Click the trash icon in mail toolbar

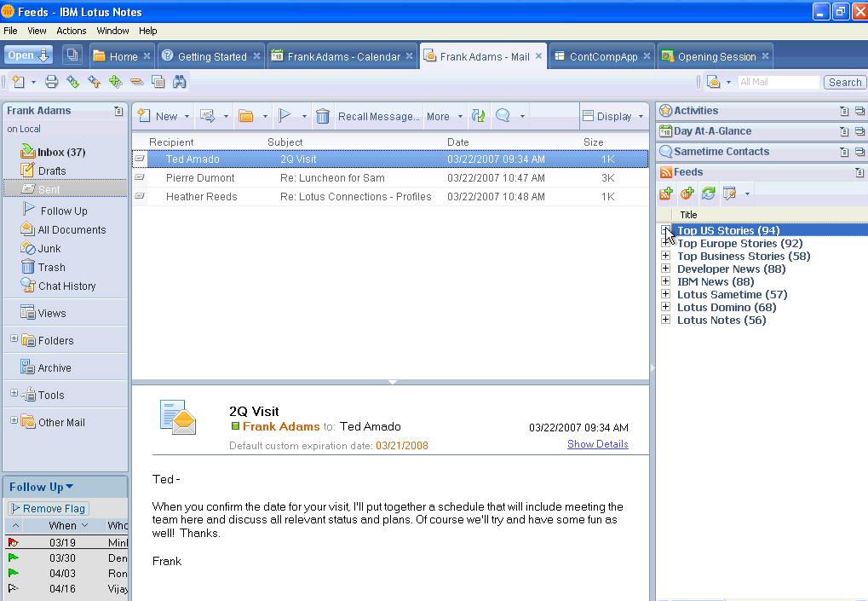323,117
